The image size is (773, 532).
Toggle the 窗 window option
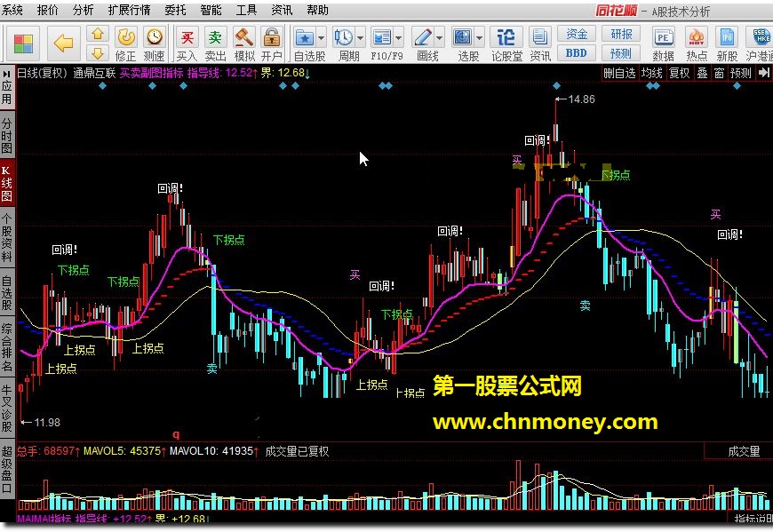coord(720,74)
